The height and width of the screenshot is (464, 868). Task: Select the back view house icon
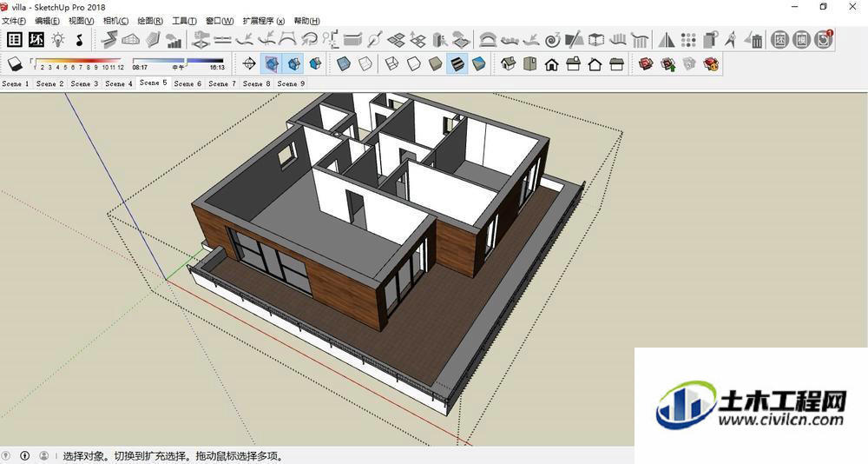click(x=595, y=64)
